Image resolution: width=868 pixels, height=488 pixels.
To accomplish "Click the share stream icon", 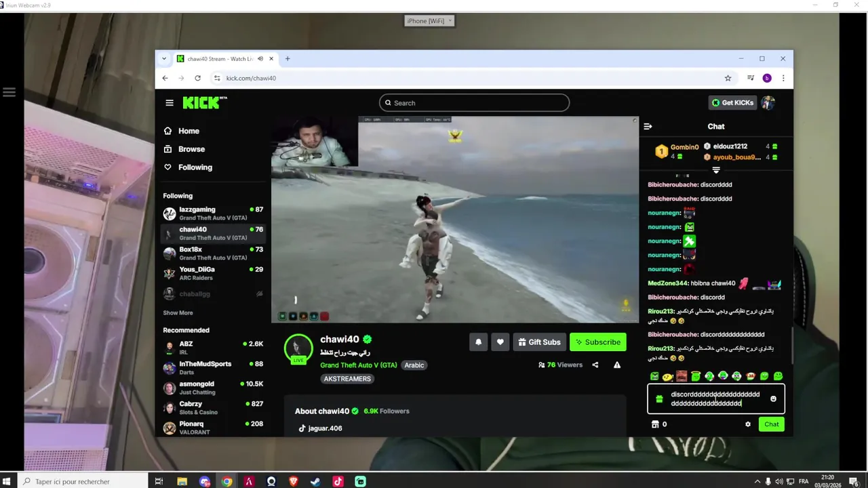I will (x=595, y=365).
